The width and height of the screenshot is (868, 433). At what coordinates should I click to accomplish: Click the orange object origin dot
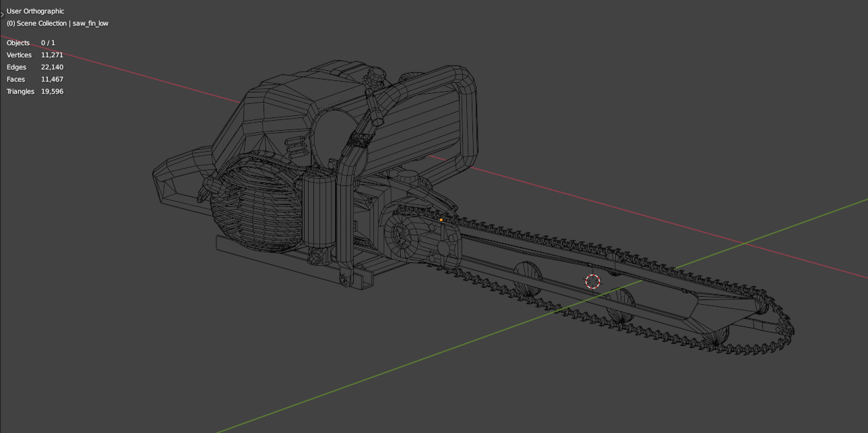click(441, 220)
